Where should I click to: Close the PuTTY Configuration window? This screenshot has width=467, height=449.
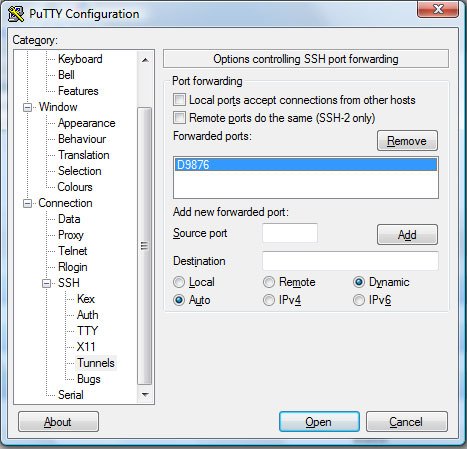tap(438, 9)
